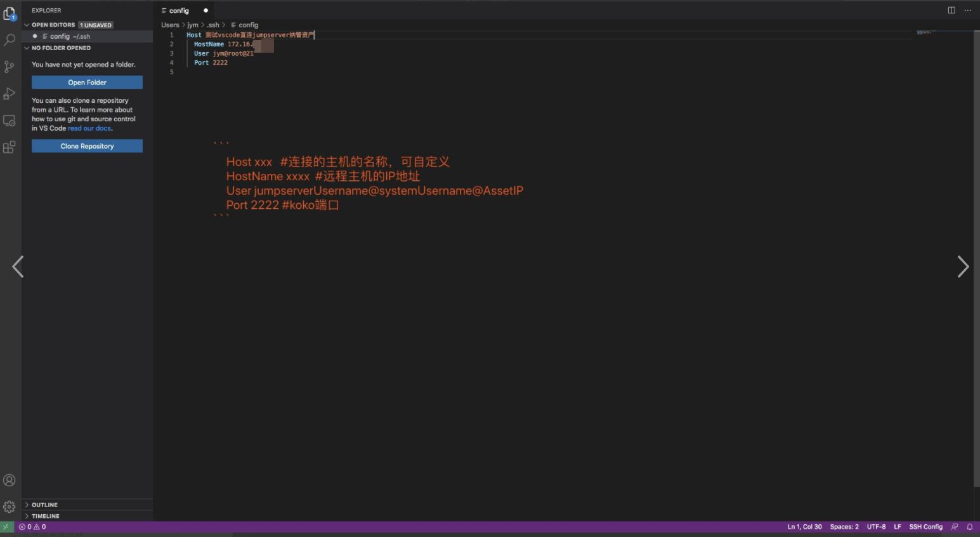Open the Run and Debug view
Viewport: 980px width, 537px height.
coord(9,93)
